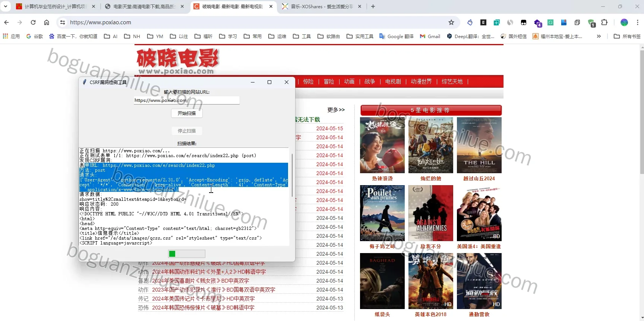Open the 学习 bookmark folder
This screenshot has width=644, height=321.
coord(228,36)
